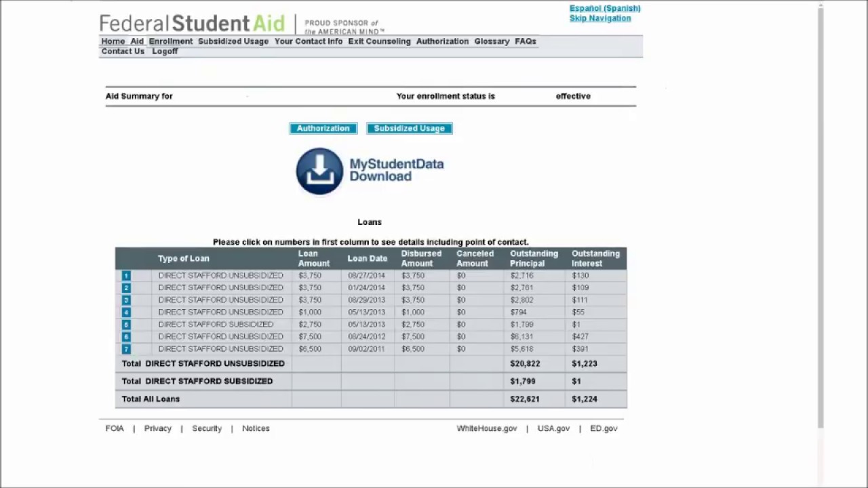Click the MyStudentData Download arrow icon

(319, 171)
